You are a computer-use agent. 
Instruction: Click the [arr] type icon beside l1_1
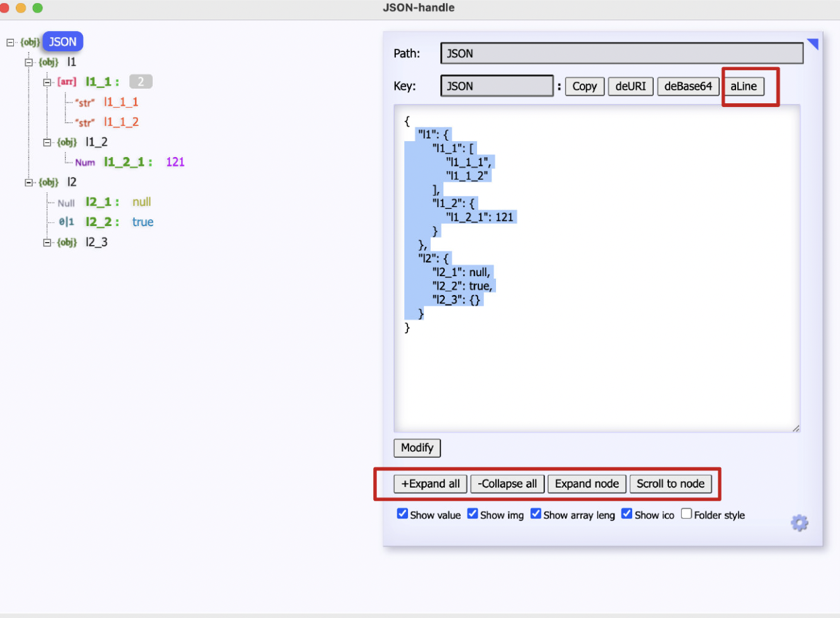(67, 82)
